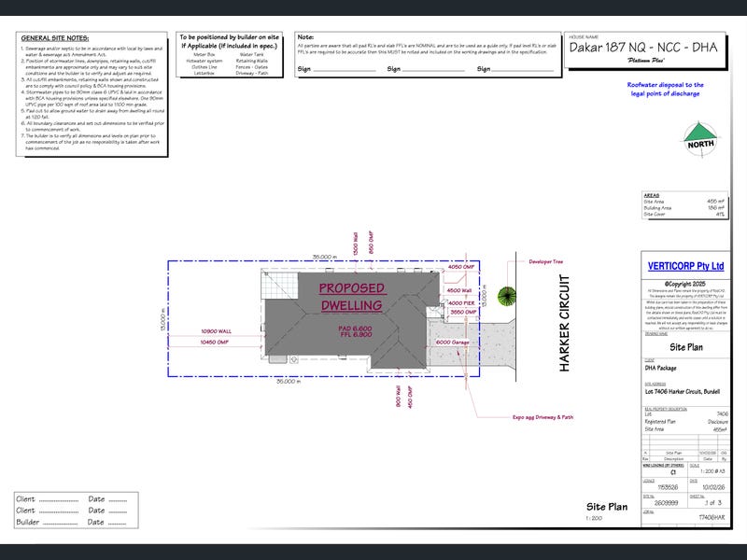Select the 'Developer Tree' callout label
This screenshot has height=560, width=747.
click(x=545, y=262)
